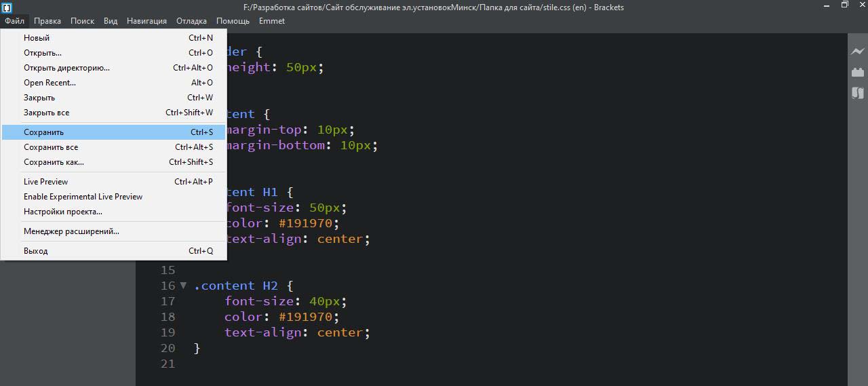
Task: Open the Emmet menu
Action: [x=272, y=21]
